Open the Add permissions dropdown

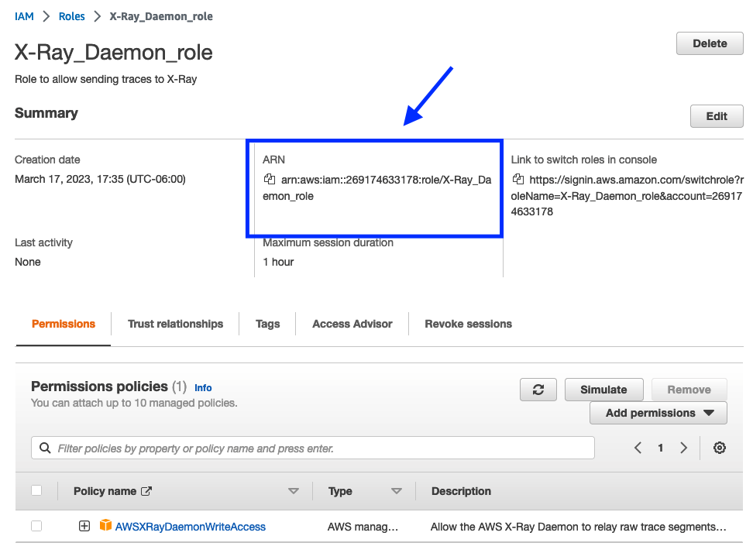(658, 413)
